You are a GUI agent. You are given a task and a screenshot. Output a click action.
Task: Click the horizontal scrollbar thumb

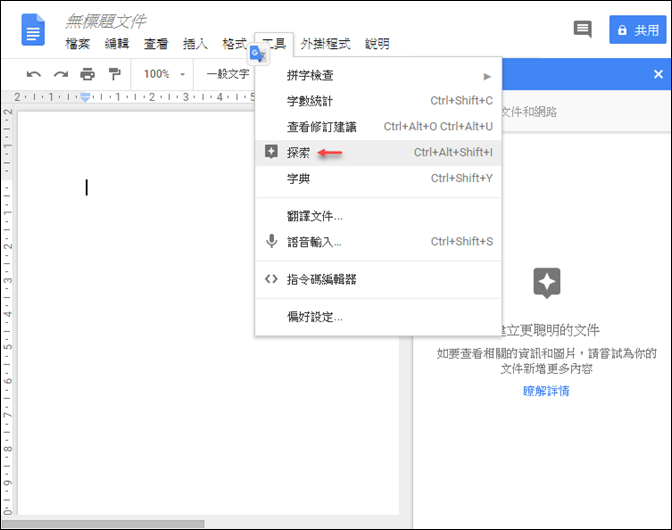(103, 524)
